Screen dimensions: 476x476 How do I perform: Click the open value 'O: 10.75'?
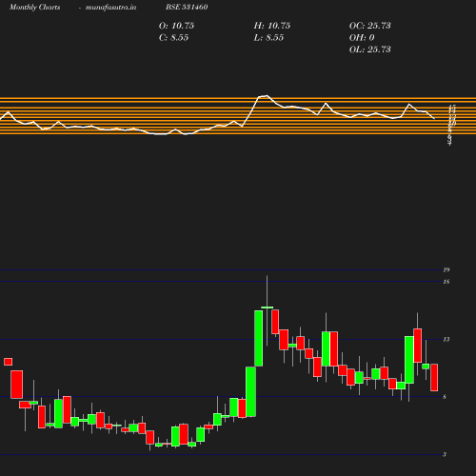click(x=176, y=26)
